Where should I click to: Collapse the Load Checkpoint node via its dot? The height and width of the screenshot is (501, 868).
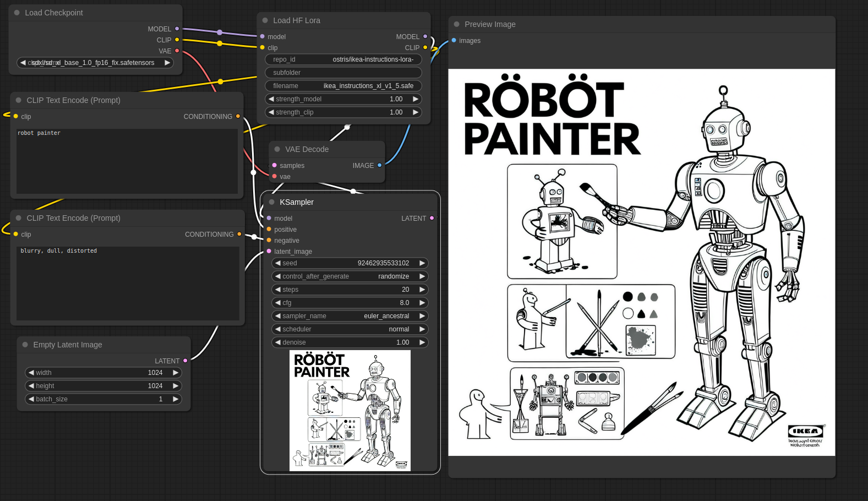(x=17, y=13)
